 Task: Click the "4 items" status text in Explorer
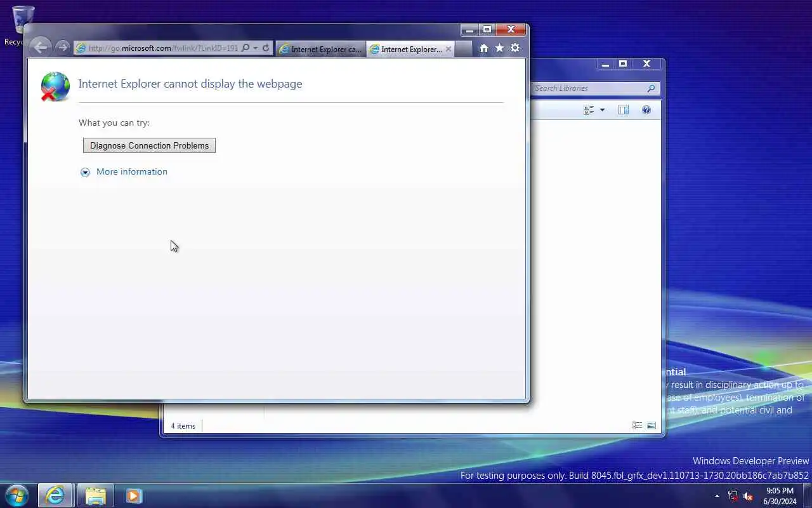pyautogui.click(x=183, y=426)
